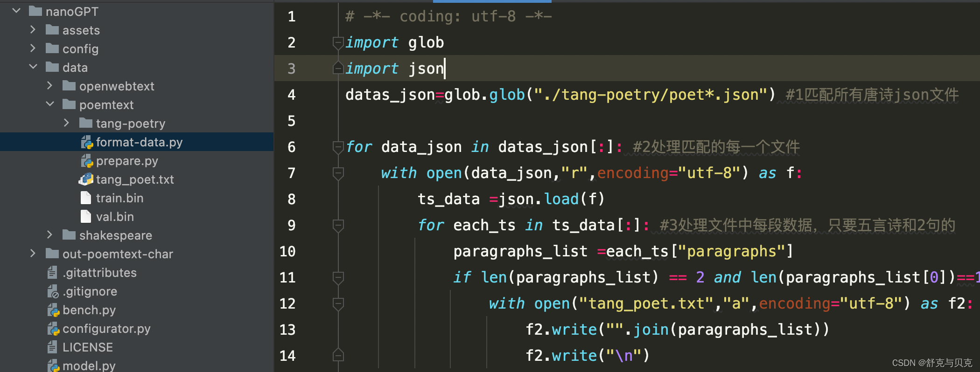Select the shakespeare folder name
980x372 pixels.
pyautogui.click(x=116, y=235)
